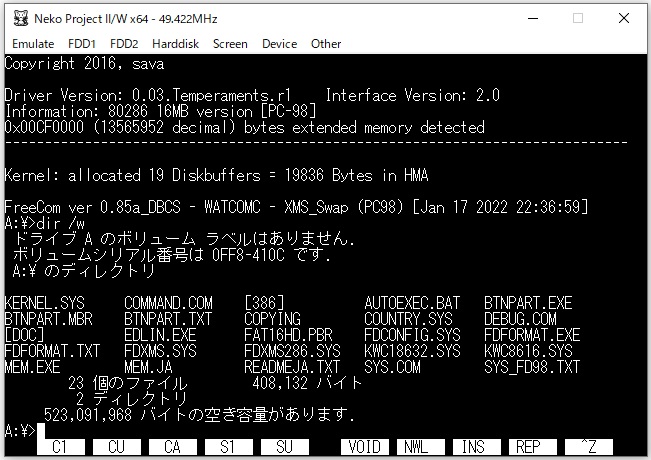Click the VOID function key label
Image resolution: width=651 pixels, height=460 pixels.
pyautogui.click(x=365, y=447)
